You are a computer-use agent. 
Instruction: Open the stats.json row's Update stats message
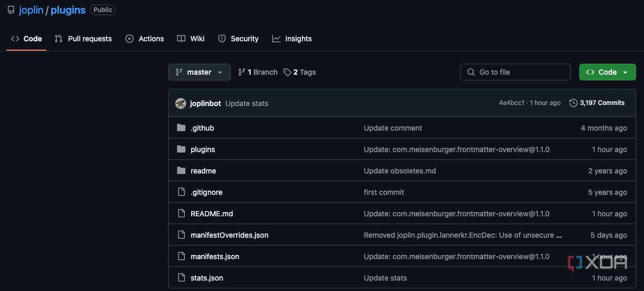[385, 278]
